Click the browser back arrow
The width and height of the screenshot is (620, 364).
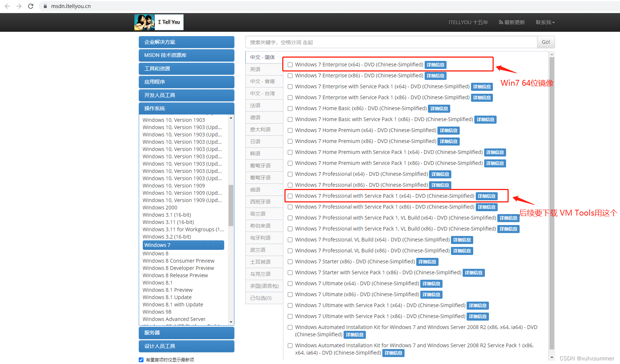coord(7,6)
